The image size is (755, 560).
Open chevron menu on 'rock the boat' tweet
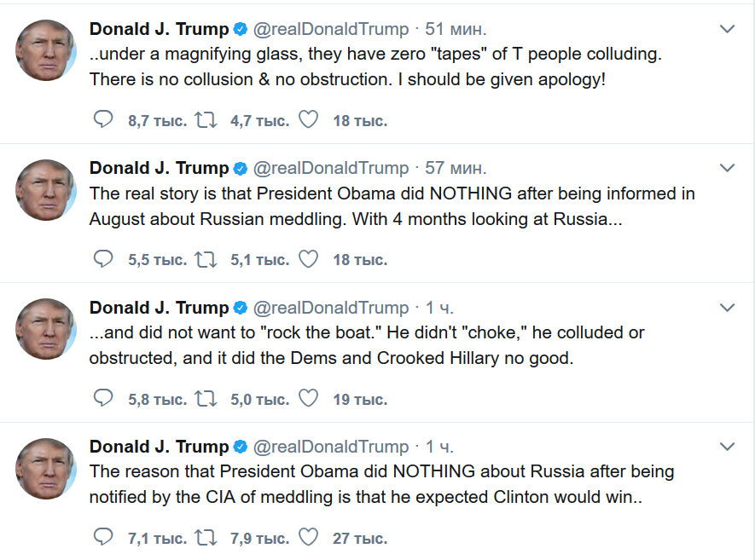pos(727,307)
